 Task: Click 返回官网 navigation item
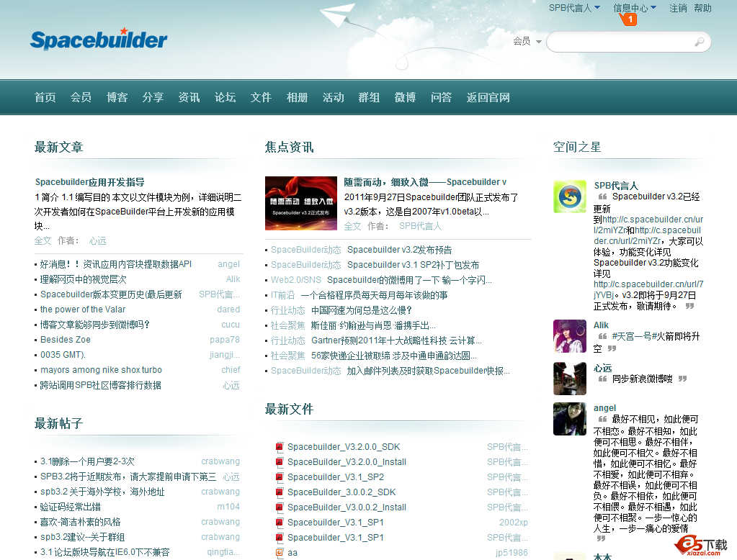point(488,97)
